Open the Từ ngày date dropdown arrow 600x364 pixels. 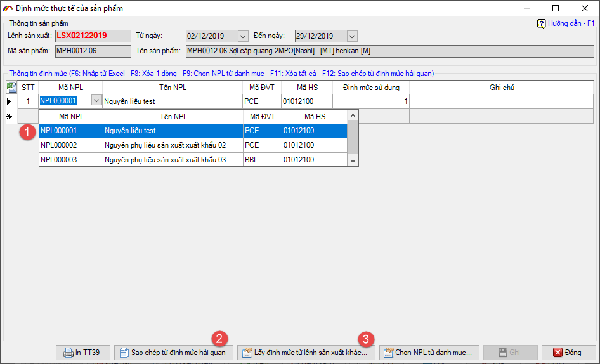243,36
